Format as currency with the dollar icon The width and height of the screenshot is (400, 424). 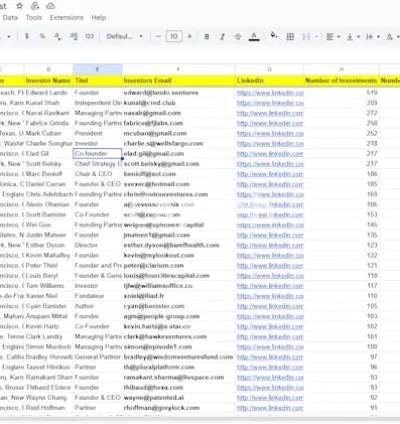pyautogui.click(x=27, y=36)
